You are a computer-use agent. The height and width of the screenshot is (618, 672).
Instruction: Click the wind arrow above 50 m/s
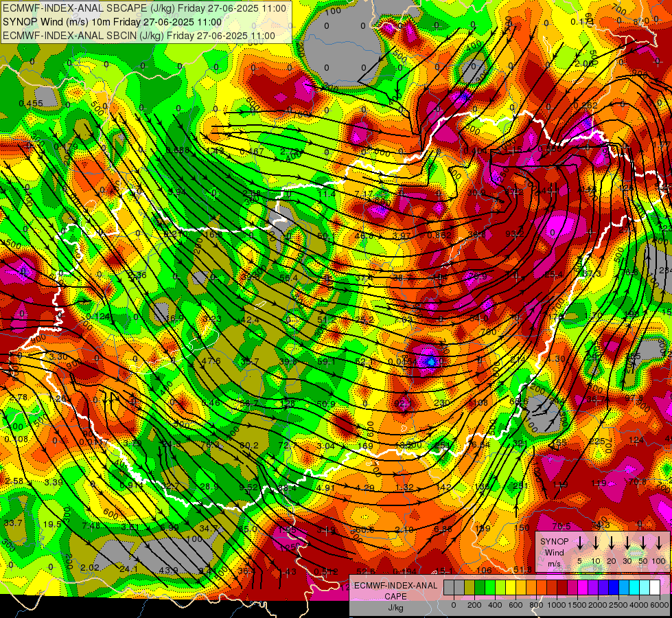pos(643,543)
